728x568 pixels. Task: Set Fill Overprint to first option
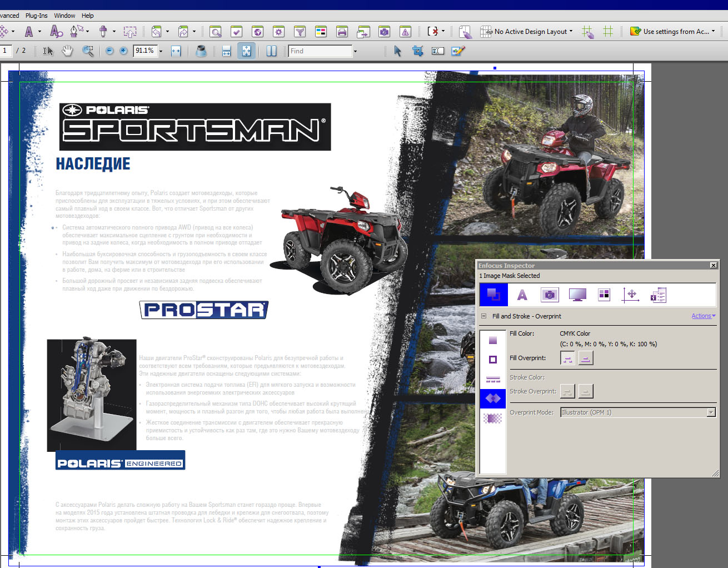(x=567, y=358)
